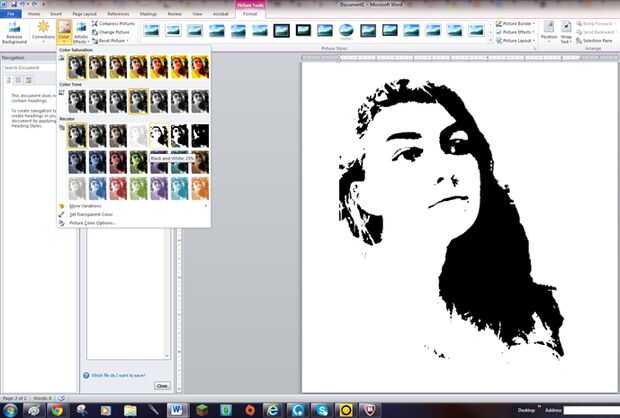
Task: Click Compress Pictures
Action: tap(113, 24)
